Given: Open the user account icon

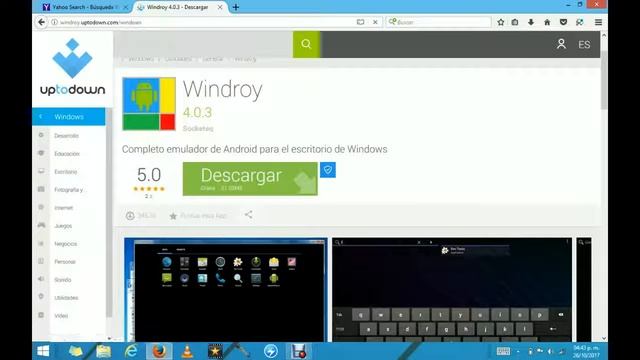Looking at the screenshot, I should click(561, 44).
